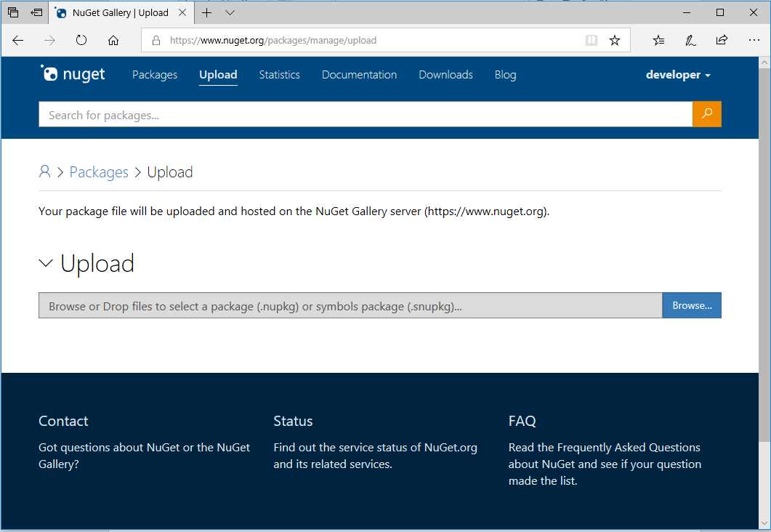
Task: Open the Downloads page link
Action: 445,75
